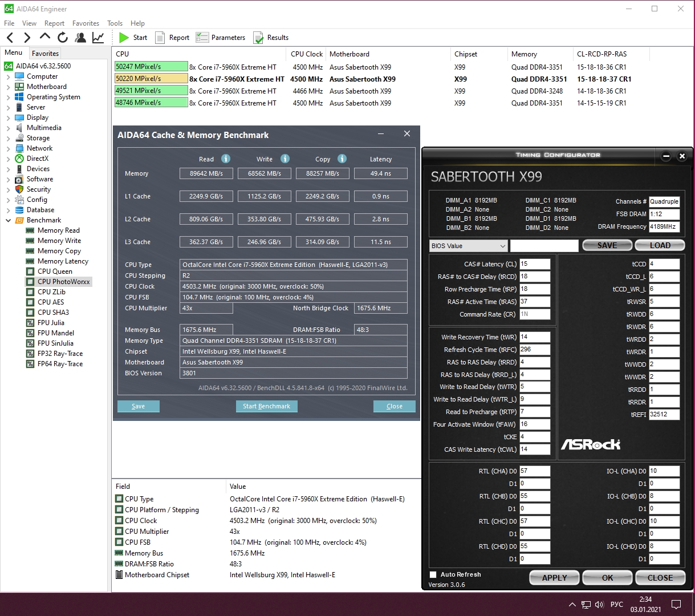The width and height of the screenshot is (695, 616).
Task: Open BIOS Value dropdown in Timing Configurator
Action: (468, 246)
